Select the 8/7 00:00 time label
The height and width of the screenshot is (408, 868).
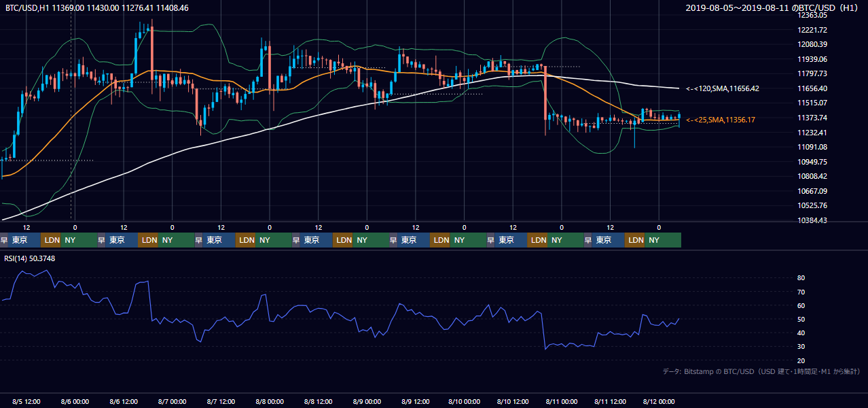(x=173, y=402)
